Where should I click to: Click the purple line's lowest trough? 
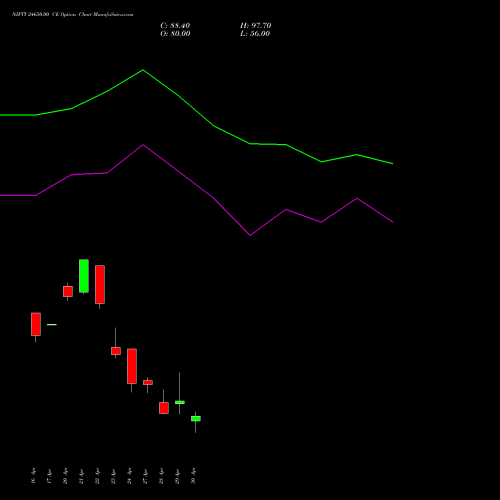(x=250, y=235)
